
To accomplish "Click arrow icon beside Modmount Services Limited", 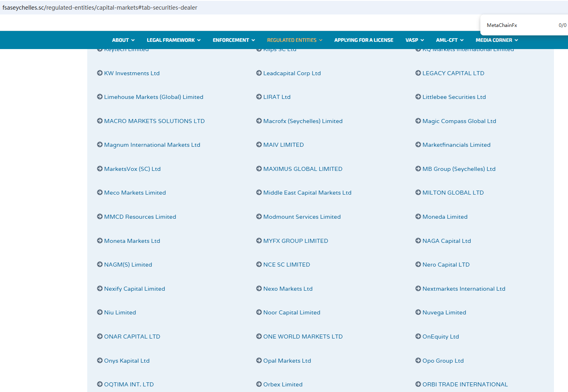I will tap(259, 217).
